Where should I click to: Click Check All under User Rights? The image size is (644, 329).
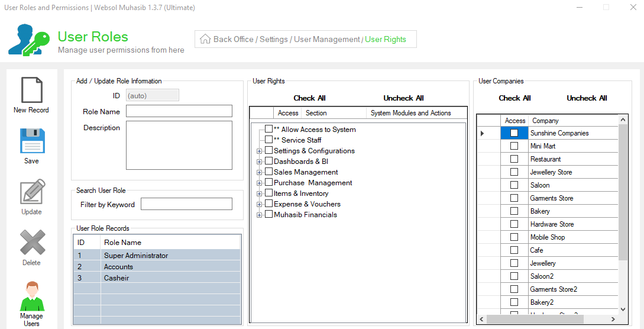click(310, 98)
